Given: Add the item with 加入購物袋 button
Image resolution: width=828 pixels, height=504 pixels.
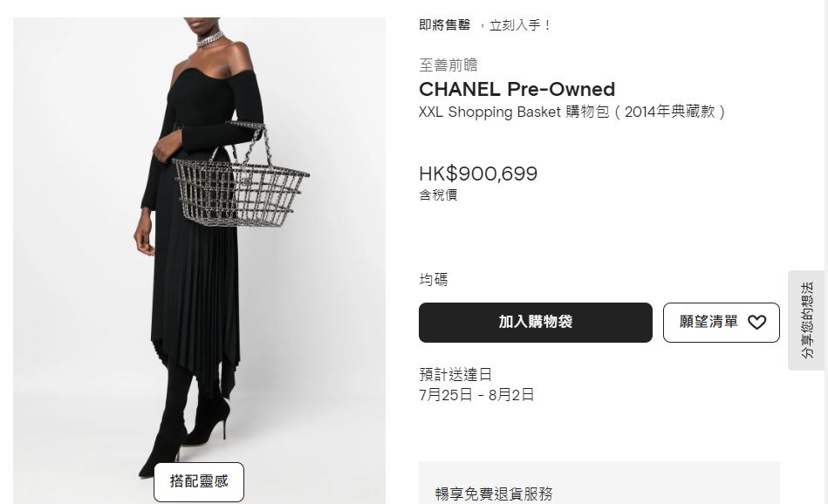Looking at the screenshot, I should click(x=536, y=323).
